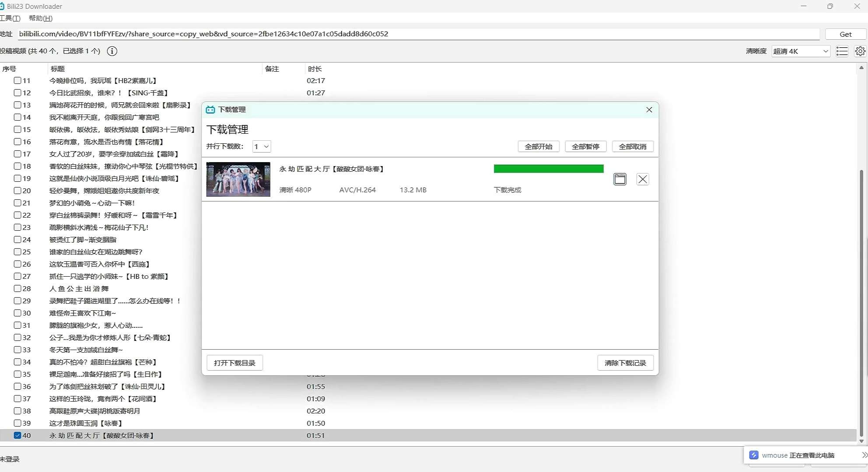Screen dimensions: 868x472
Task: Tick checkbox for video 11
Action: pos(17,80)
